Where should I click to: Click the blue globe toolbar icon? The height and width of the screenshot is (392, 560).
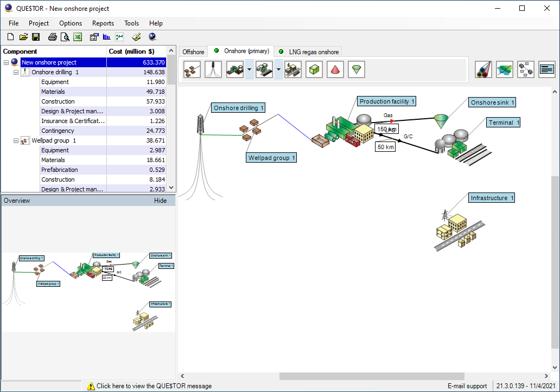click(152, 37)
